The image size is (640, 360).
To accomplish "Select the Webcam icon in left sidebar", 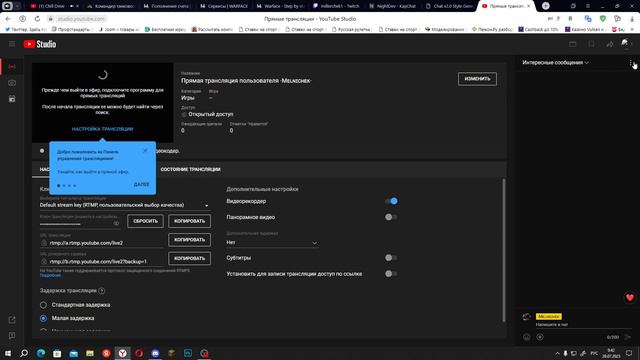I will 12,83.
